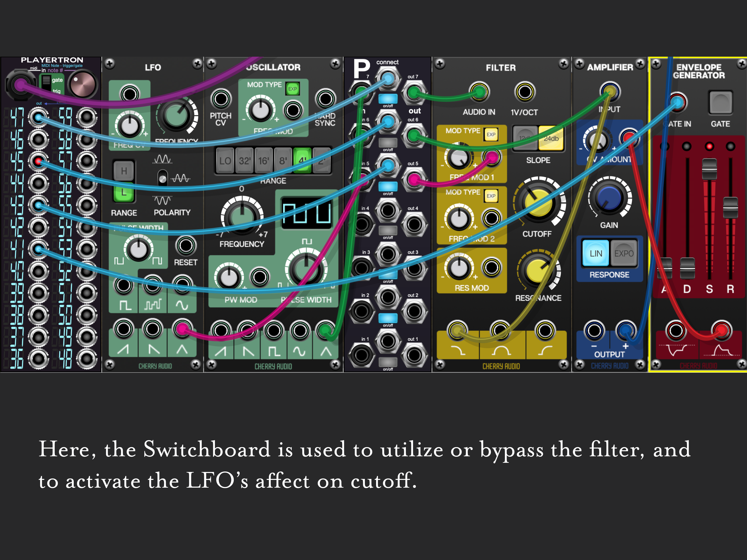Screen dimensions: 747x560
Task: Set LFO range to H
Action: click(x=124, y=171)
